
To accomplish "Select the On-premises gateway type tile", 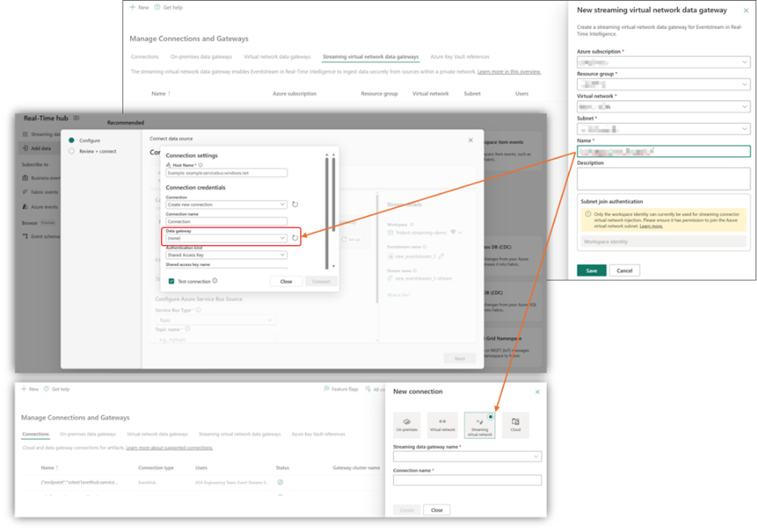I will (407, 424).
